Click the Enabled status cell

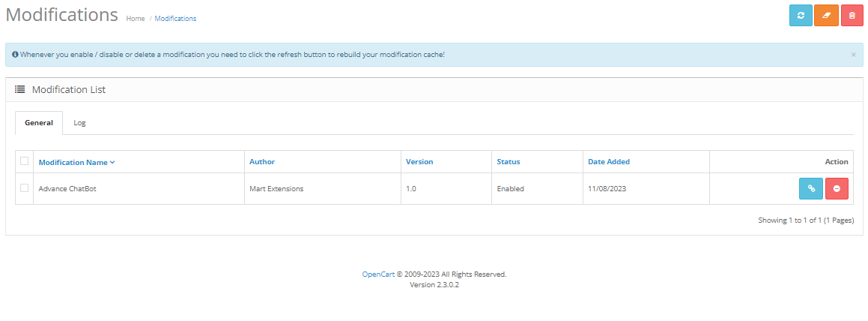[537, 188]
